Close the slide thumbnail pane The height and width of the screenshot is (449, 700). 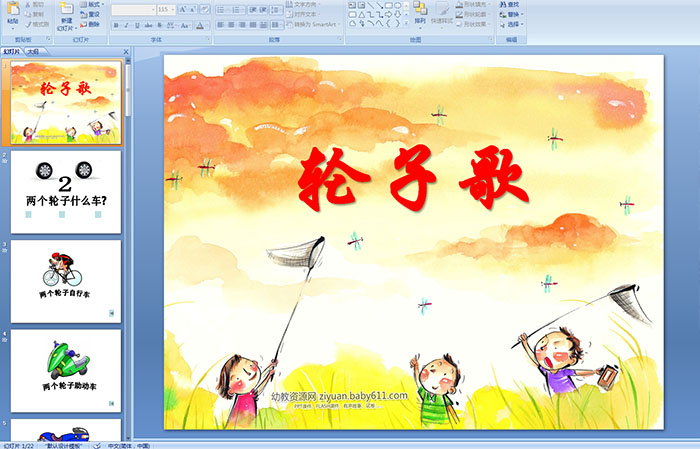[x=126, y=51]
